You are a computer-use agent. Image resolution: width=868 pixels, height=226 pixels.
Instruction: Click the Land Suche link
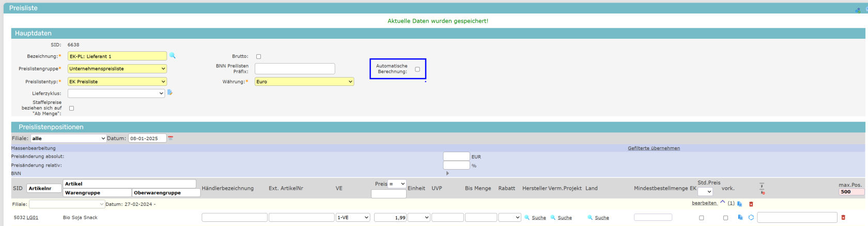[x=601, y=218]
